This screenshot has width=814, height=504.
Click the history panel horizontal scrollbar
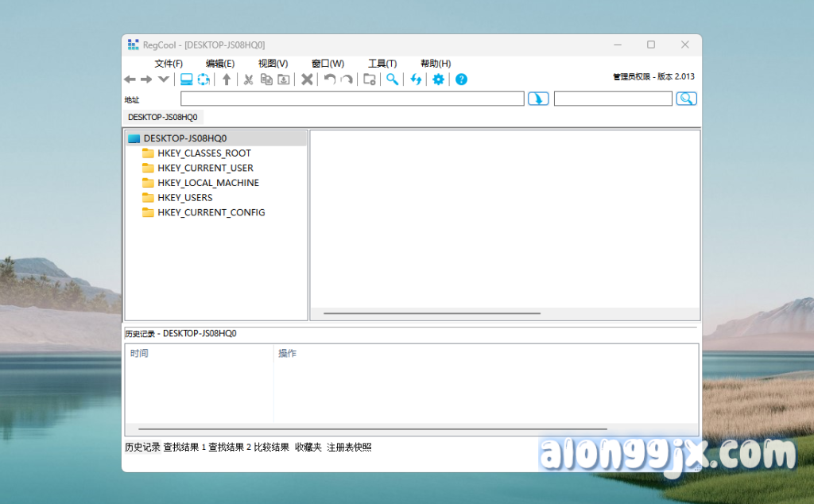[x=372, y=429]
